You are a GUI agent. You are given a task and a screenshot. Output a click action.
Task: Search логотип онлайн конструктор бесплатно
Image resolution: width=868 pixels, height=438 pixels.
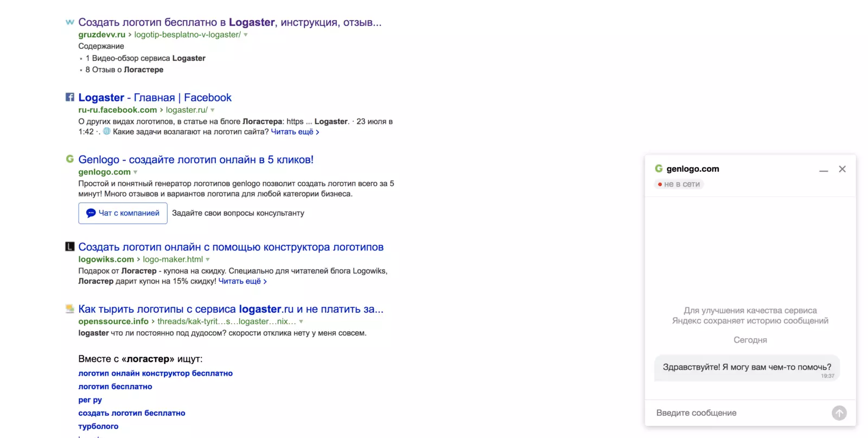point(155,373)
